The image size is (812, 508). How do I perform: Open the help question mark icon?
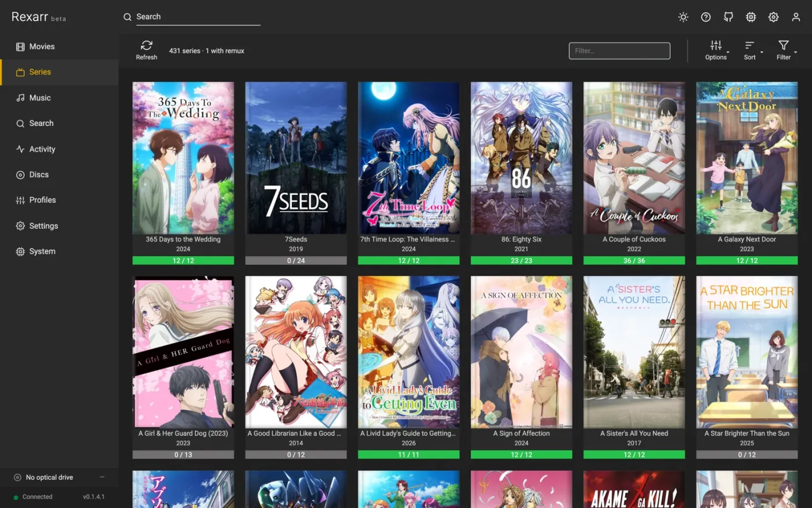pyautogui.click(x=706, y=17)
